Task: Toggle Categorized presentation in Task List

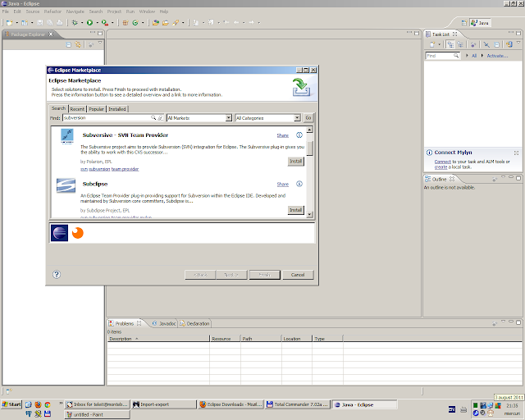Action: 450,44
